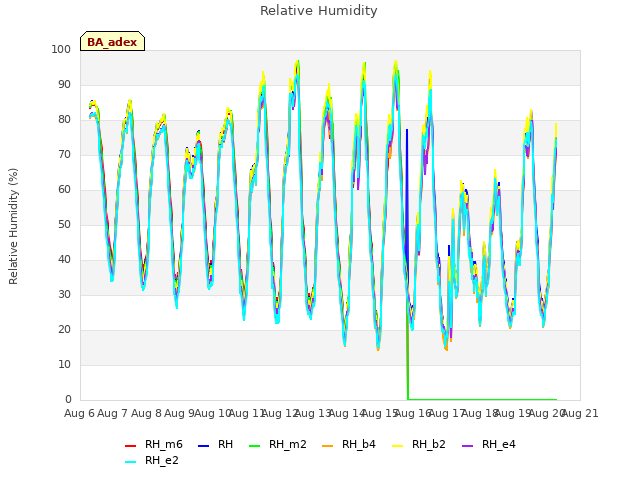Toggle the RH_b2 legend entry
The image size is (640, 480).
click(x=418, y=444)
